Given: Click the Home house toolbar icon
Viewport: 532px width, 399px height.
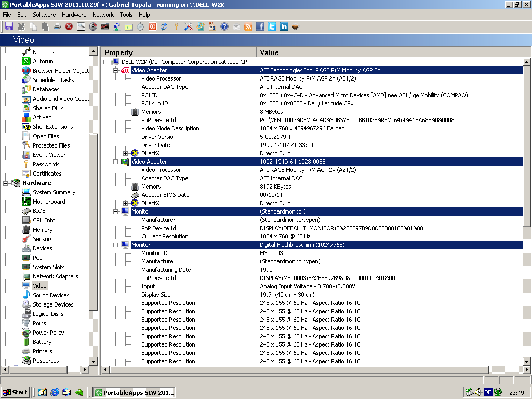Looking at the screenshot, I should click(212, 26).
